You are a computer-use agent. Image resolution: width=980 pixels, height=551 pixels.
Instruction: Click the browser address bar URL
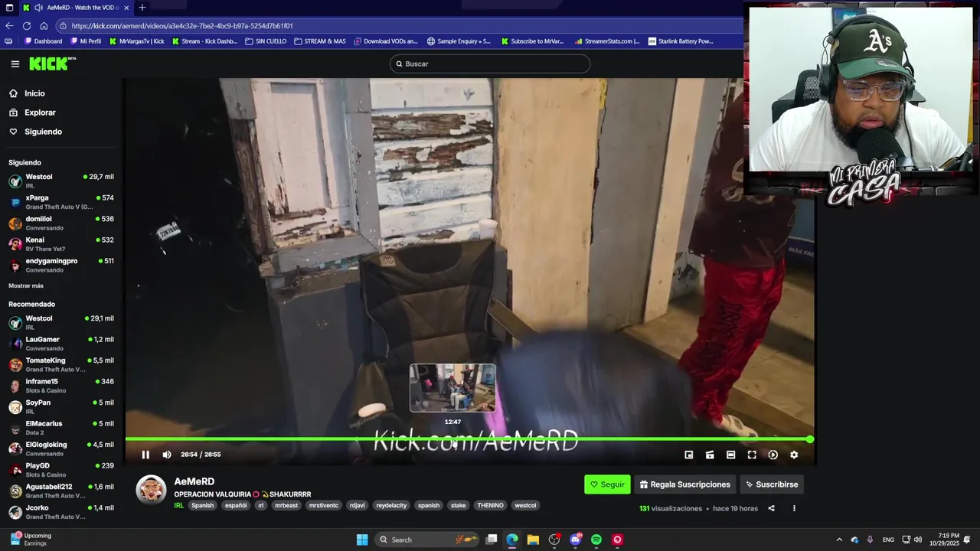point(182,26)
